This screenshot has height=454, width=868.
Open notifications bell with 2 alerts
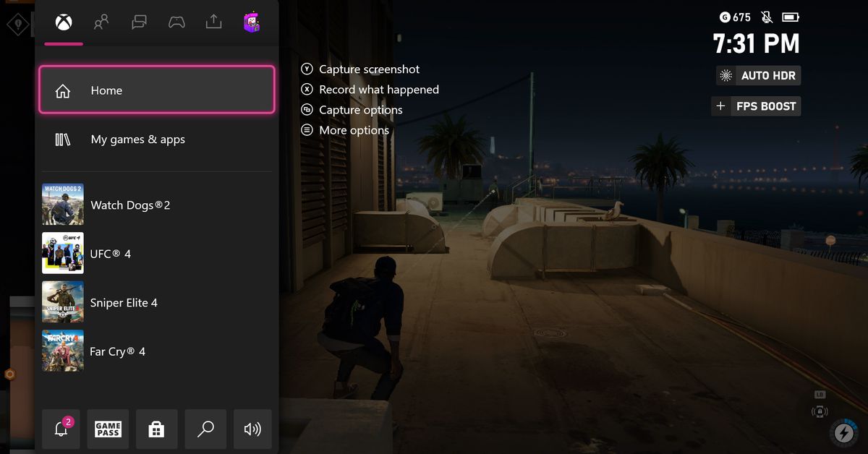point(61,429)
